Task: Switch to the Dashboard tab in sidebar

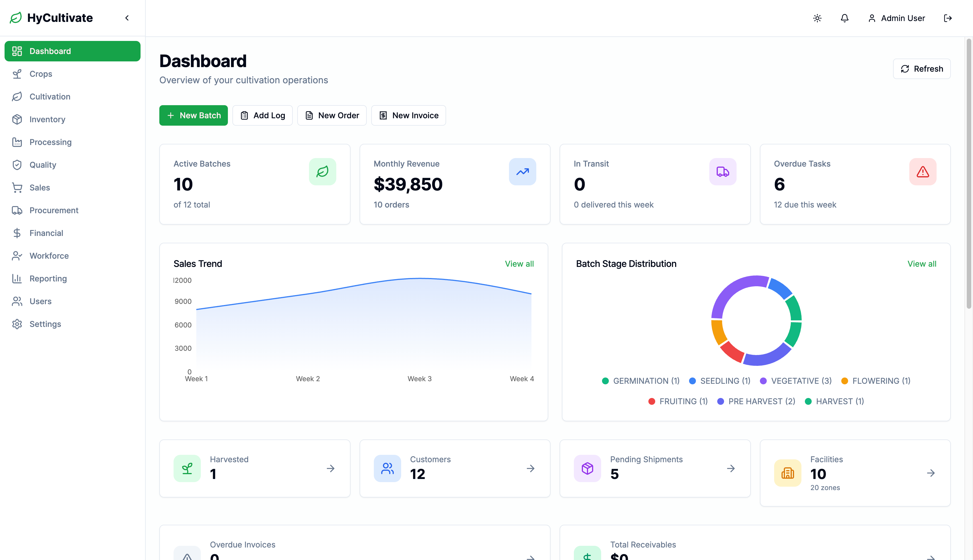Action: pyautogui.click(x=50, y=51)
